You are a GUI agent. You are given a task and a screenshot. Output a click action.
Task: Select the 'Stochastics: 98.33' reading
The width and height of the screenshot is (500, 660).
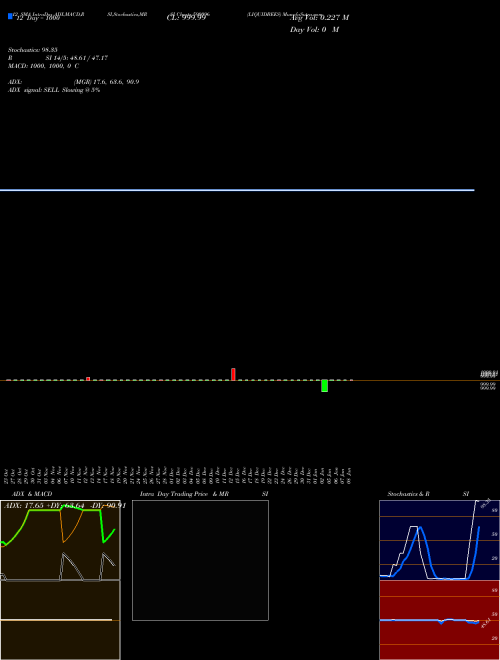(33, 50)
